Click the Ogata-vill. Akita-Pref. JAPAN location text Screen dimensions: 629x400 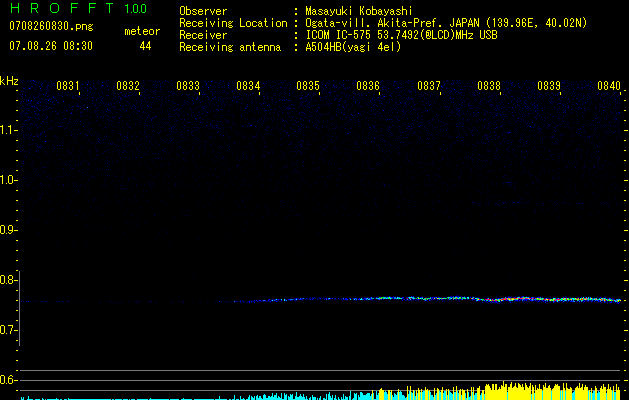point(446,23)
